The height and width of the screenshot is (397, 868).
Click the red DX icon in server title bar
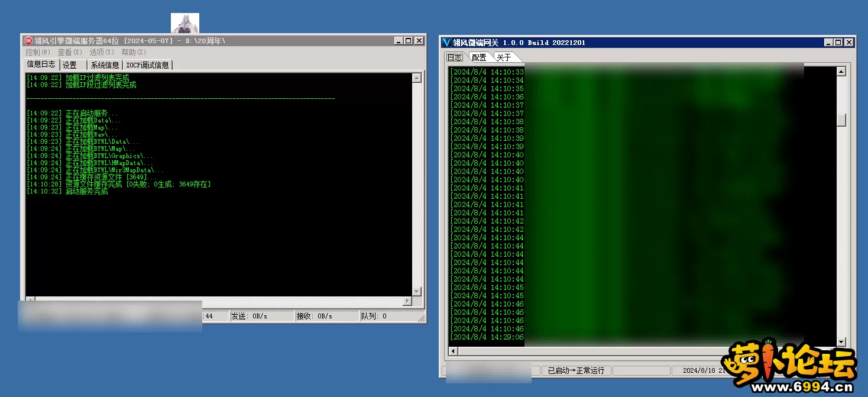[28, 41]
